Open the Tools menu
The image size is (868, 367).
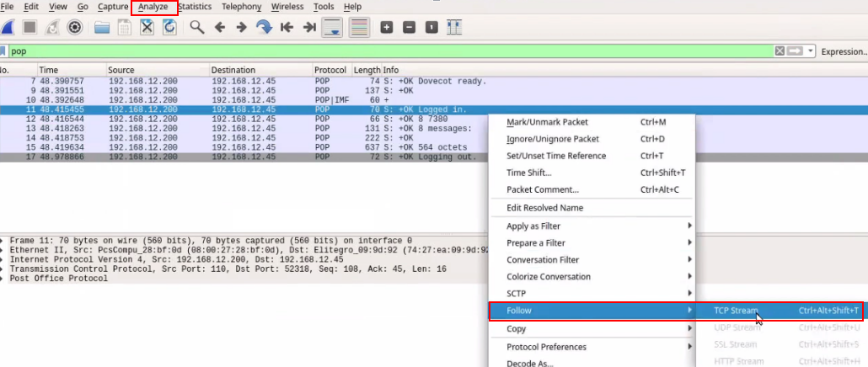coord(324,7)
